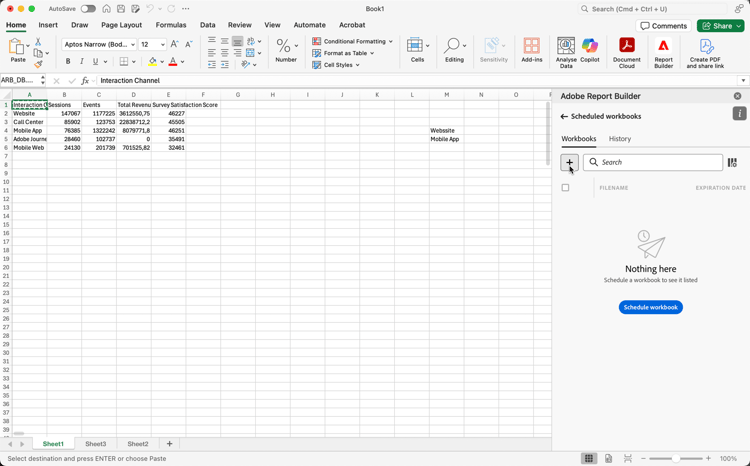Switch to the Formulas tab
The image size is (750, 466).
[171, 25]
